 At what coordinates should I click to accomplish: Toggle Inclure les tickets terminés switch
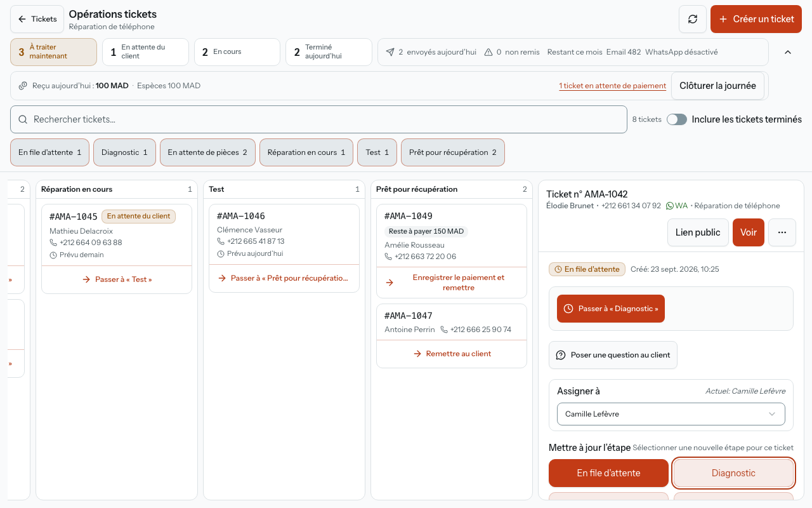point(677,119)
